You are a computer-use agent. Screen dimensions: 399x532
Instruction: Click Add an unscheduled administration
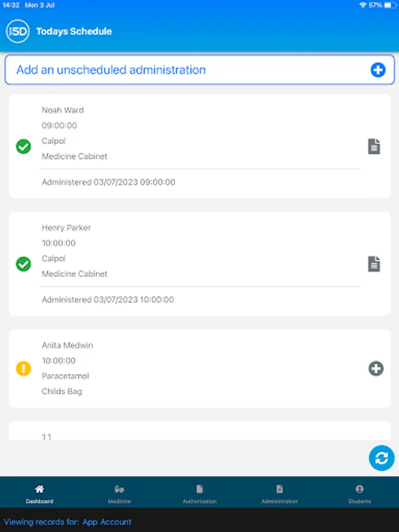pos(111,70)
